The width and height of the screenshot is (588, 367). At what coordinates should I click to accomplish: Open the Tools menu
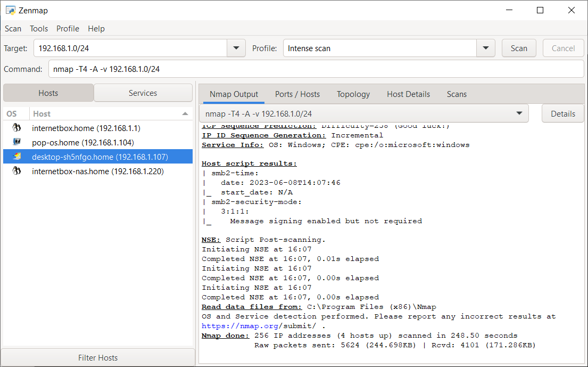coord(39,29)
